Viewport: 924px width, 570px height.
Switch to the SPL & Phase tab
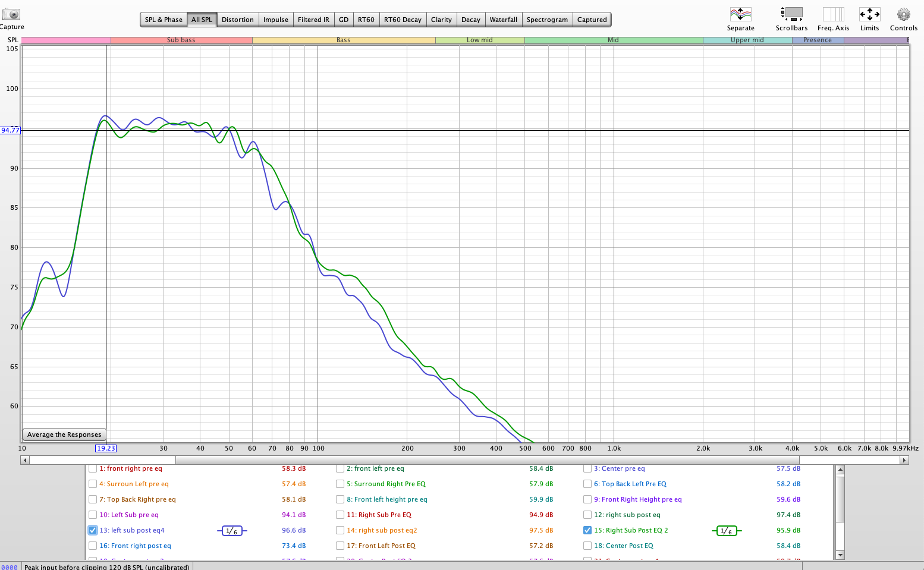(164, 20)
